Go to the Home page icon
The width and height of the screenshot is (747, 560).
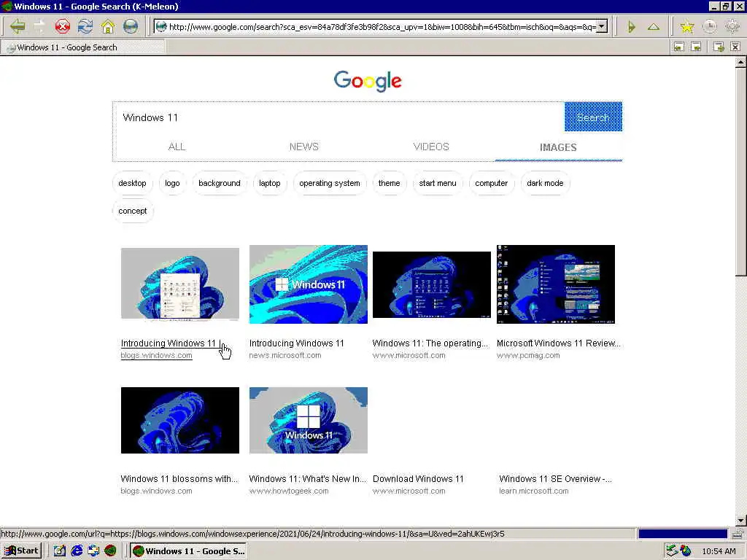108,26
